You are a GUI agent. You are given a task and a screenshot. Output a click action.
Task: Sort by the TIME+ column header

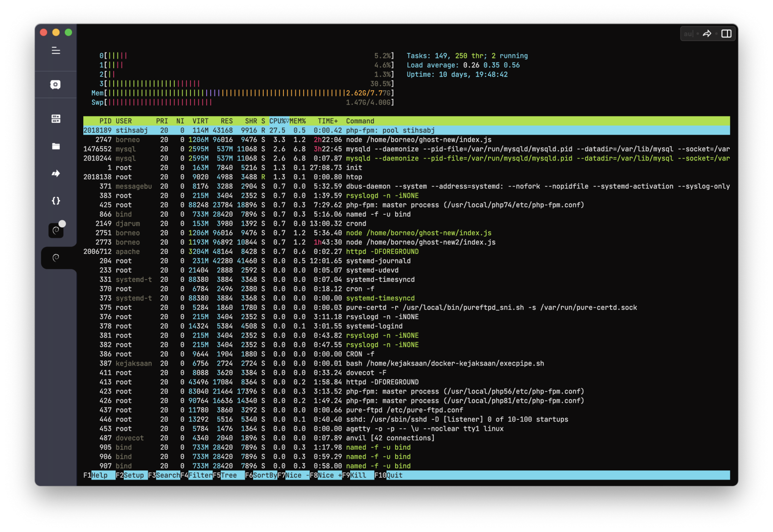pyautogui.click(x=328, y=121)
